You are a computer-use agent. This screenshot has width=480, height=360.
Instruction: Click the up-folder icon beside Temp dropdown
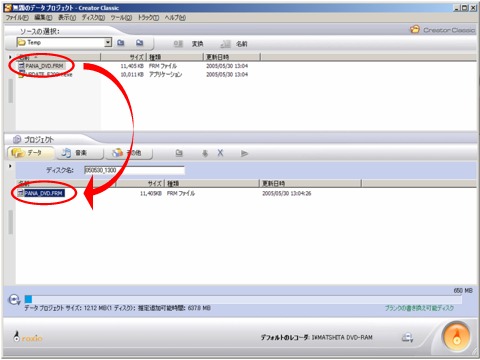click(x=121, y=43)
